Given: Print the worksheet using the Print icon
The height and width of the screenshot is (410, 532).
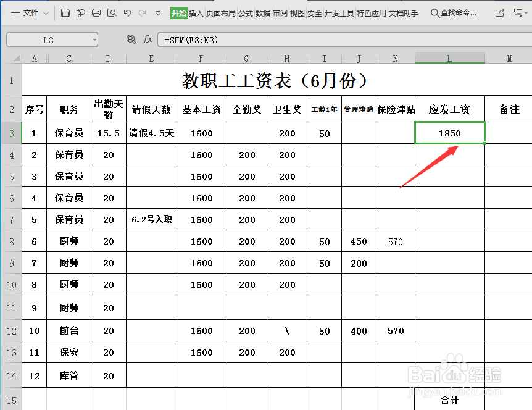Looking at the screenshot, I should pyautogui.click(x=97, y=12).
